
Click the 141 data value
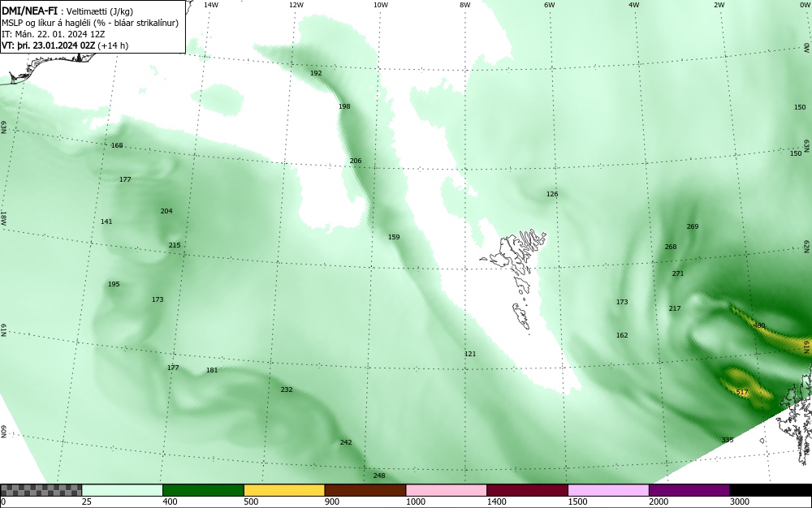click(x=106, y=222)
